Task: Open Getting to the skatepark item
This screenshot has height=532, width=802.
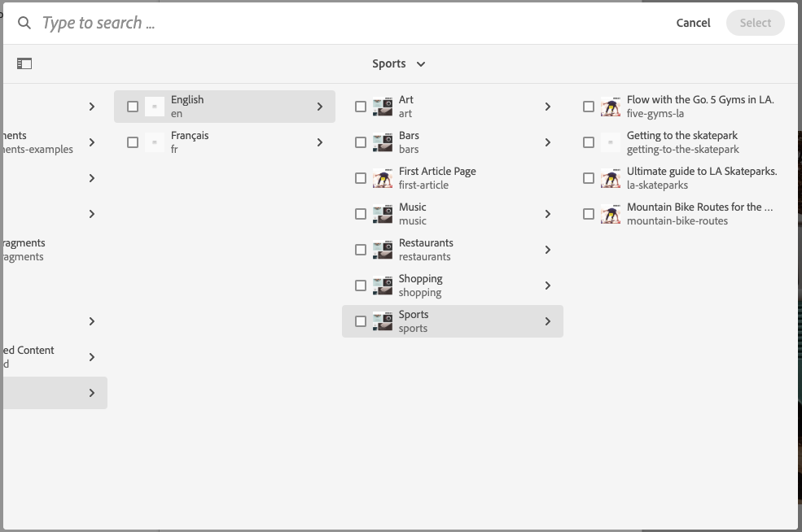Action: [682, 142]
